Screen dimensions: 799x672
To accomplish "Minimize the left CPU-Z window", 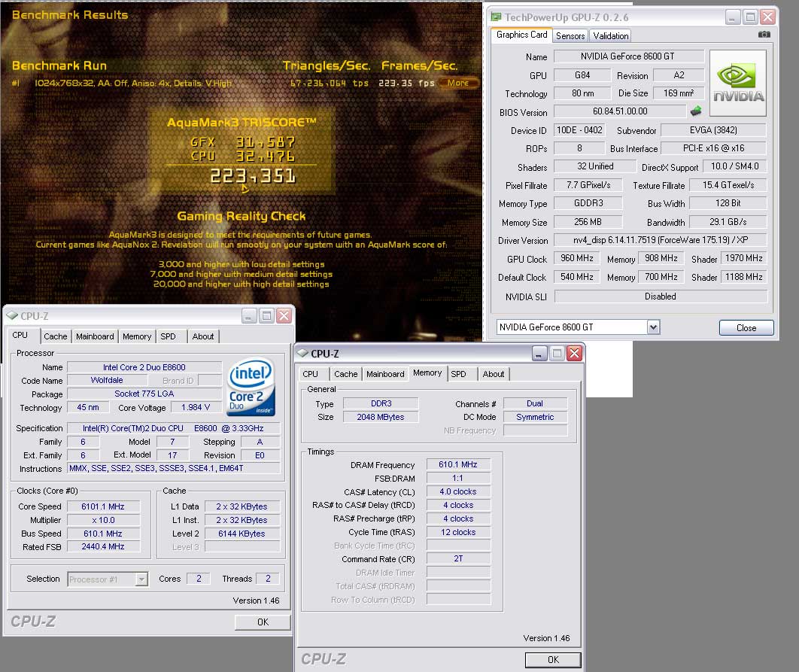I will point(249,316).
